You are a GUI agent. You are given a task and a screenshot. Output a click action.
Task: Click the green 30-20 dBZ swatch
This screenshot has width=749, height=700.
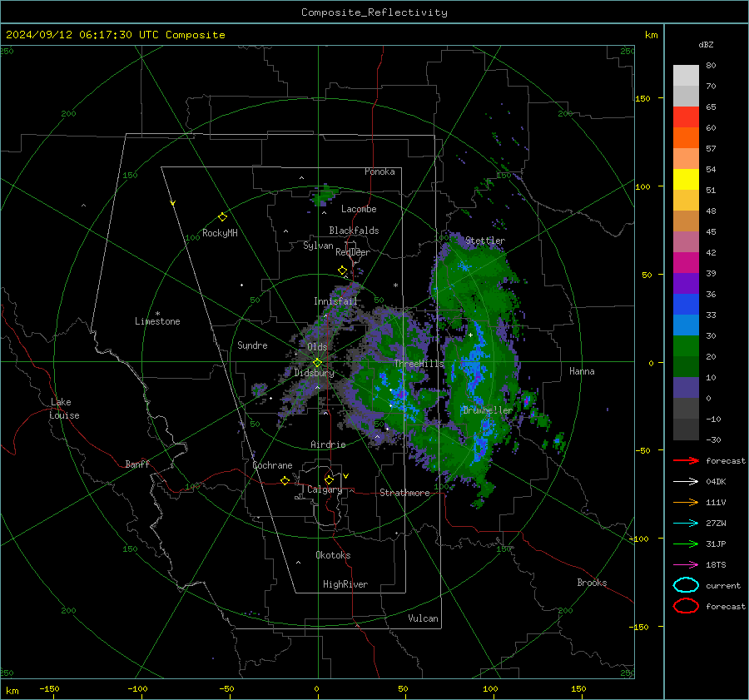686,345
